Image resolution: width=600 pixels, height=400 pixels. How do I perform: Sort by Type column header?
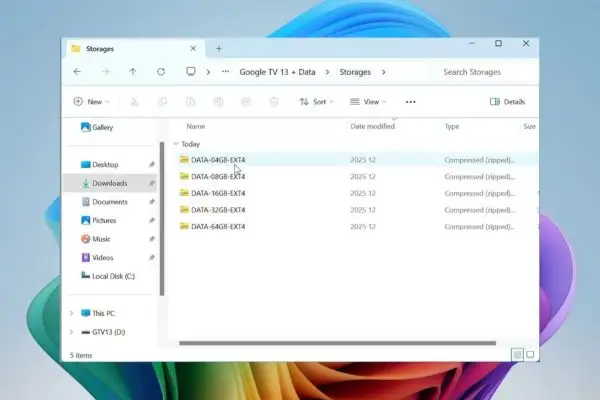[452, 126]
